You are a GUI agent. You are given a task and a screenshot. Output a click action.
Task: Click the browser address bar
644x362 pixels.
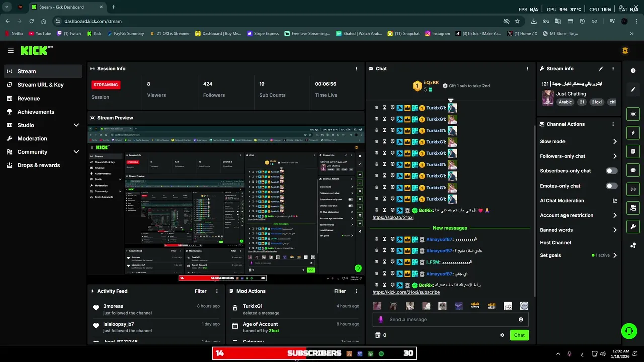(279, 21)
